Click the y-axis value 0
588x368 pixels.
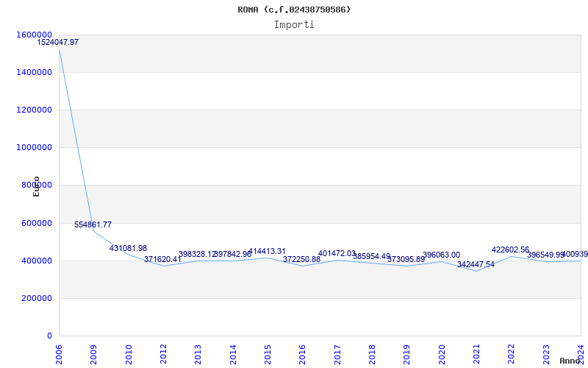point(49,336)
